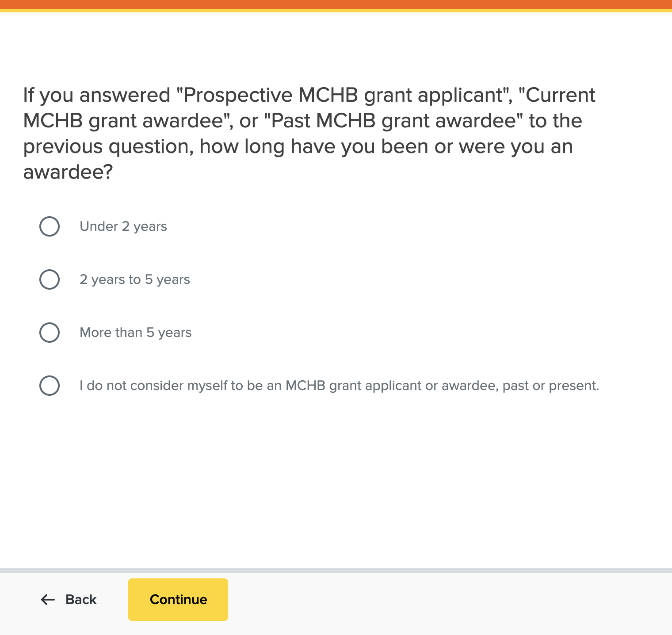Viewport: 672px width, 635px height.
Task: Pick the "More than 5 years" radio button
Action: 50,333
